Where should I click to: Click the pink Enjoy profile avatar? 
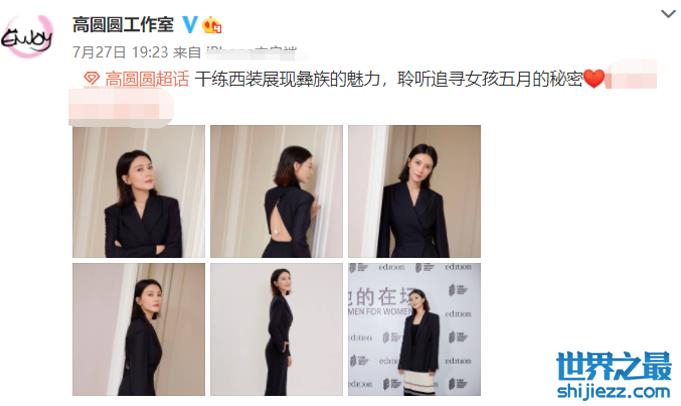coord(26,36)
